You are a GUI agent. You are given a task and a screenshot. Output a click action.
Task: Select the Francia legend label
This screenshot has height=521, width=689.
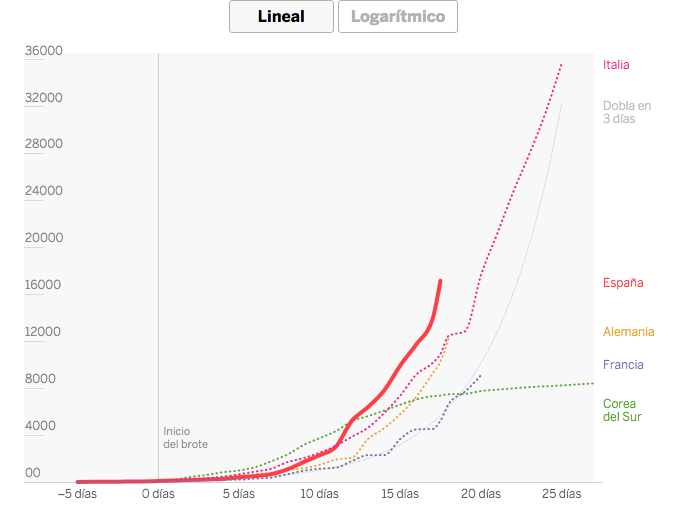[x=623, y=365]
